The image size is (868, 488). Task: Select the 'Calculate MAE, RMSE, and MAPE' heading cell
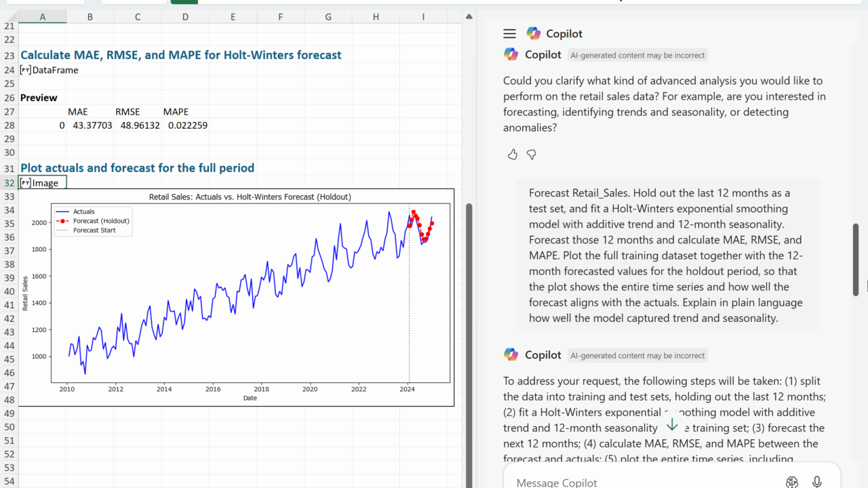point(43,56)
